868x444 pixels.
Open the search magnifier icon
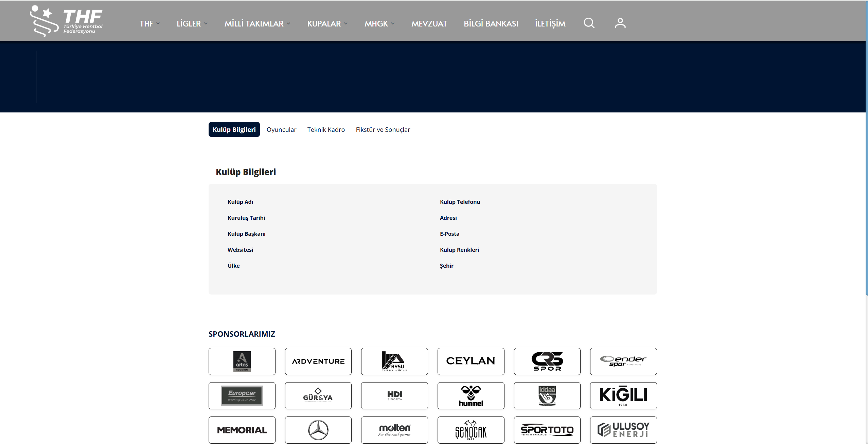[x=589, y=23]
